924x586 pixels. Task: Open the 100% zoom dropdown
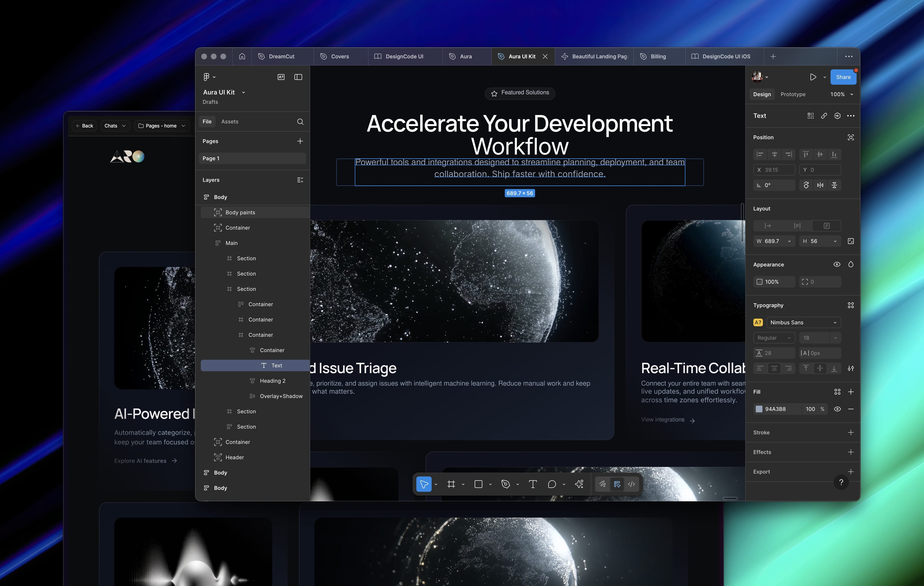pos(842,94)
